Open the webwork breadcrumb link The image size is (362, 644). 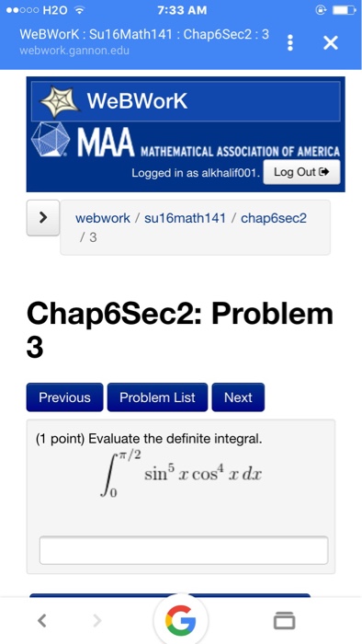(103, 218)
